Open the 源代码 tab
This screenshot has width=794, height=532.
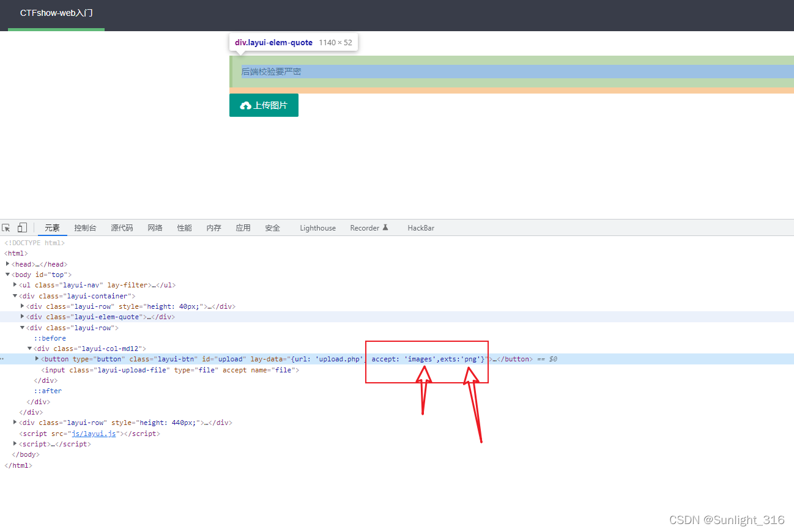coord(122,227)
